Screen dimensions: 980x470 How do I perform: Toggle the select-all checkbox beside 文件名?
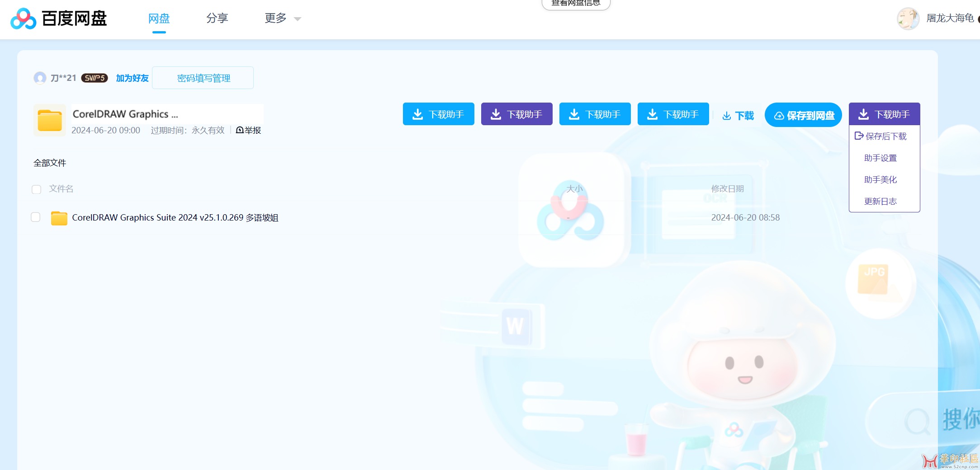coord(37,189)
